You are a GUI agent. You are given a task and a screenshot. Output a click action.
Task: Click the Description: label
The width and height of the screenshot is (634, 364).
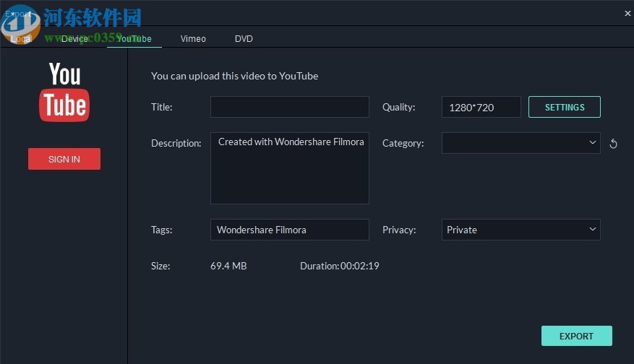176,144
